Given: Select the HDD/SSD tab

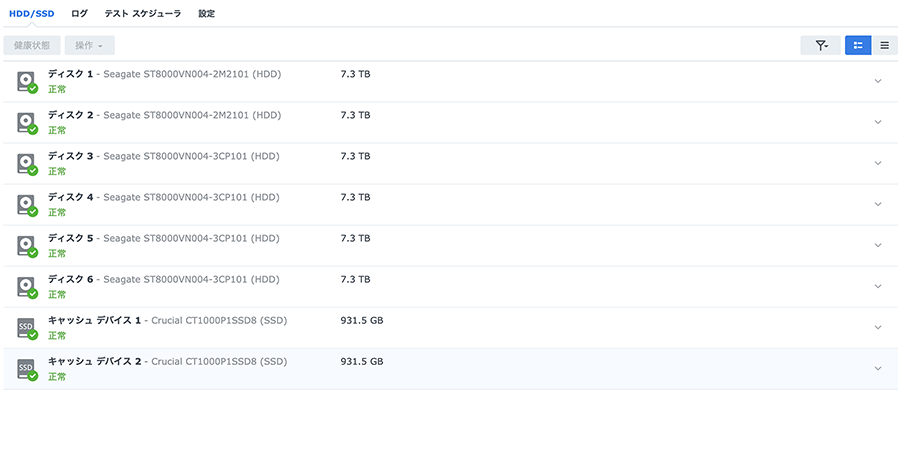Looking at the screenshot, I should (32, 14).
